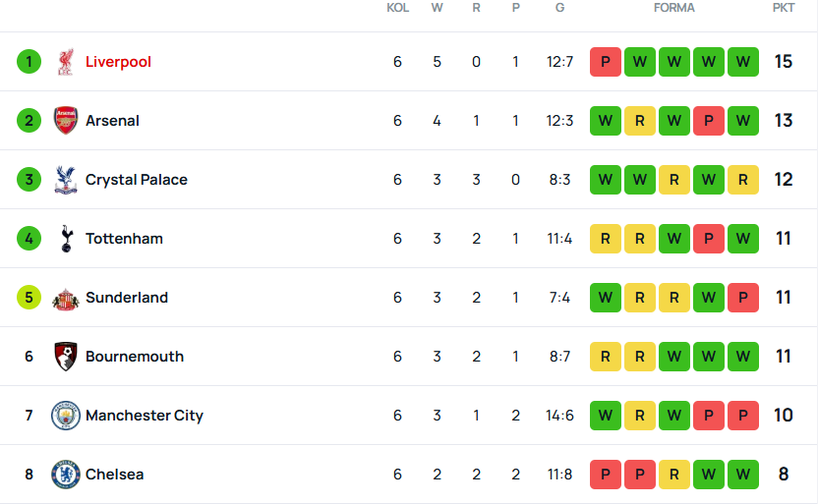Click the Liverpool club crest icon
The width and height of the screenshot is (818, 504).
pyautogui.click(x=66, y=62)
